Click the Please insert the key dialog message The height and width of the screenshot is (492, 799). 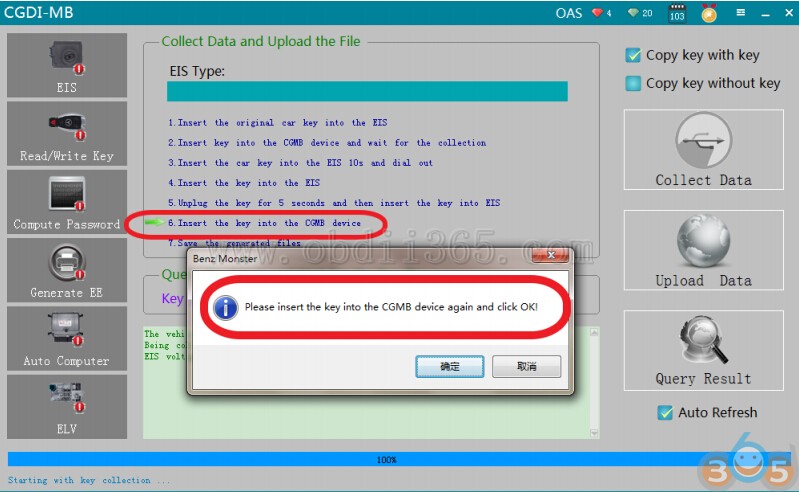391,307
